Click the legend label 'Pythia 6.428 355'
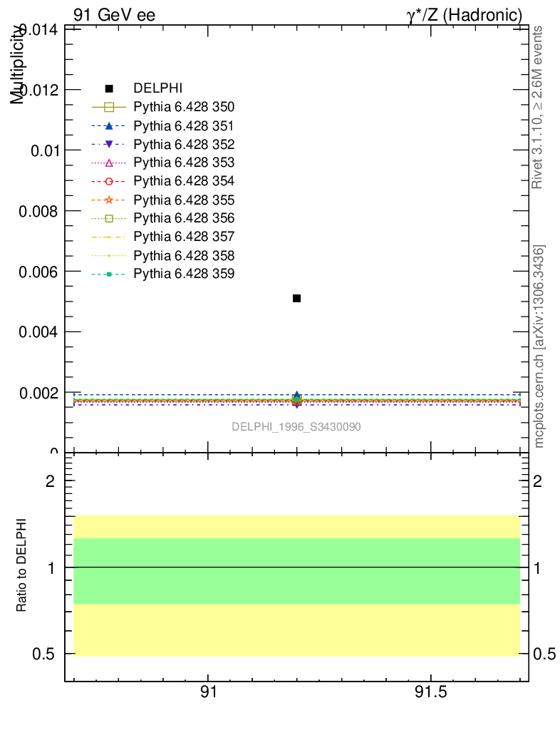Viewport: 560px width, 730px height. pos(184,200)
